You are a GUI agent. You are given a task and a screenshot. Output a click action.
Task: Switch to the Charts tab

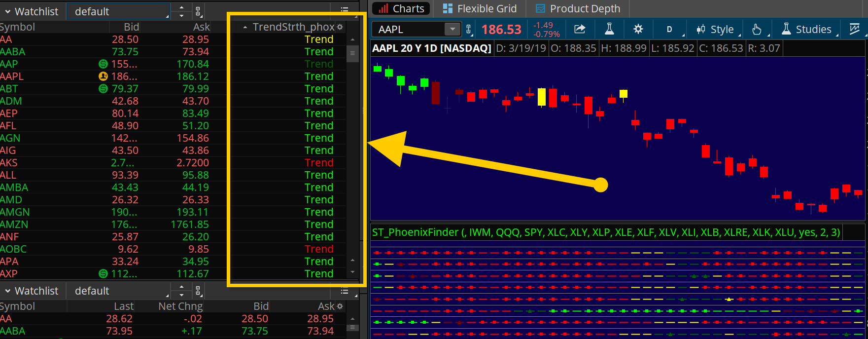[401, 8]
